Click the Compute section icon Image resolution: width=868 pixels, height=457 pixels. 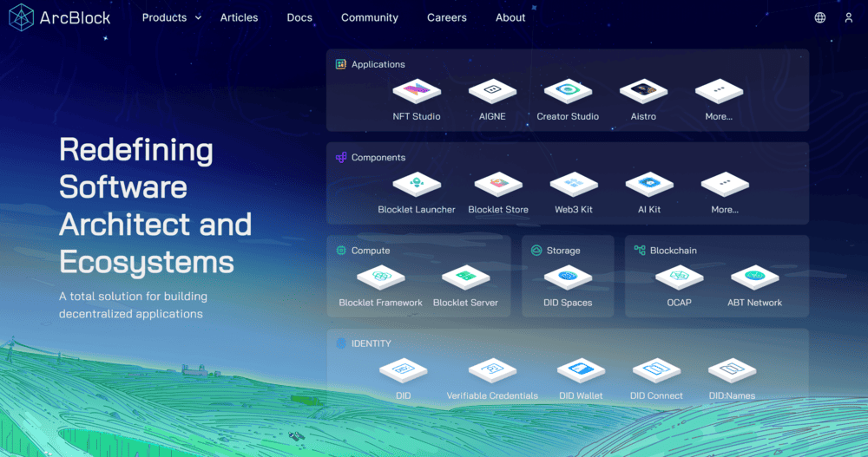pyautogui.click(x=341, y=250)
